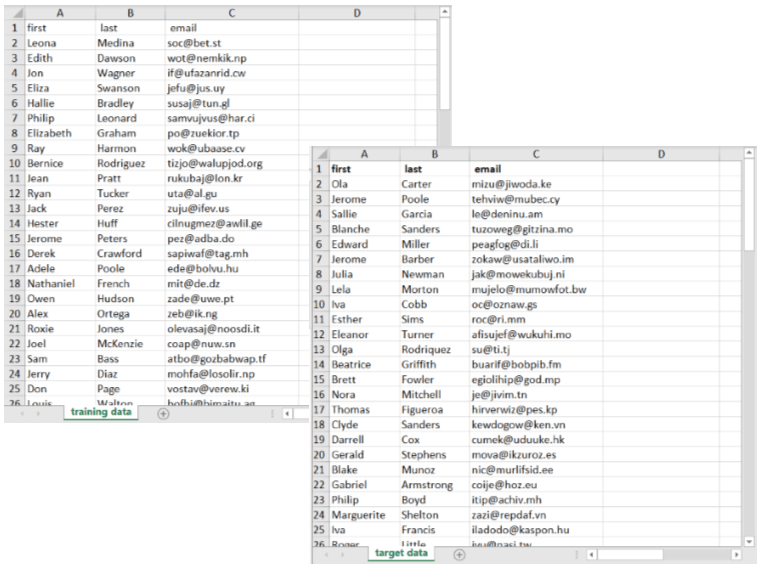Select column D header in target data
763x571 pixels.
[x=661, y=154]
